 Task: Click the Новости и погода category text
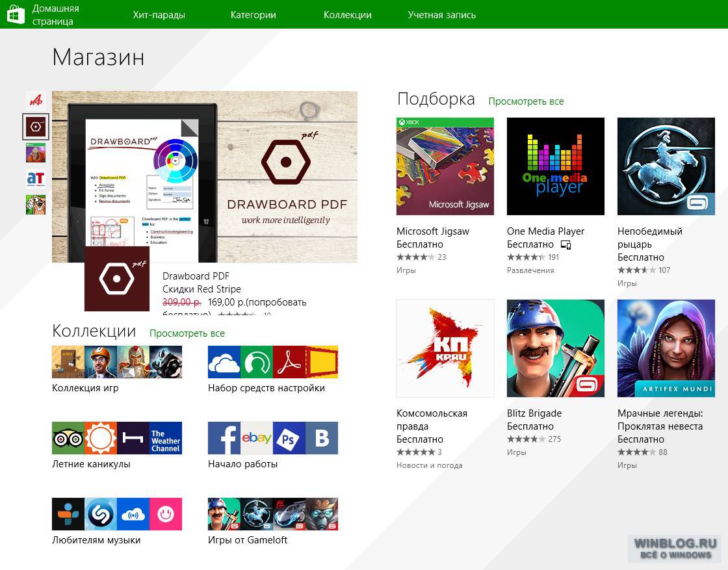[430, 465]
